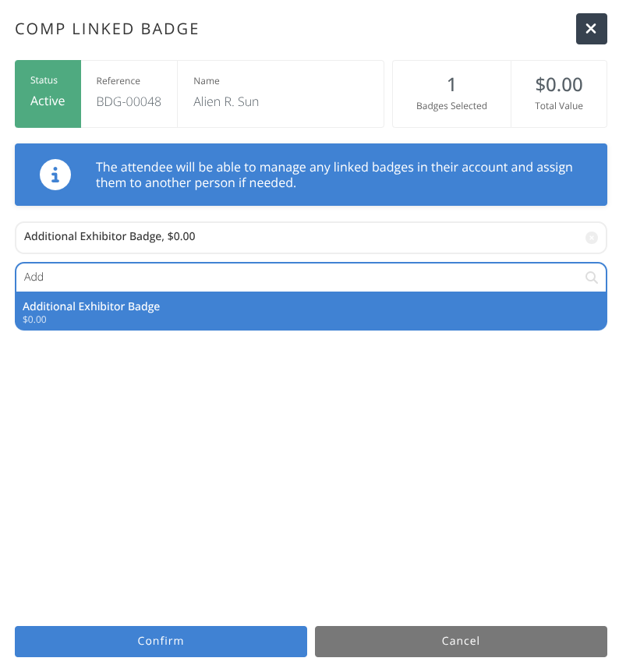Image resolution: width=619 pixels, height=672 pixels.
Task: Click the info circle icon
Action: (55, 175)
